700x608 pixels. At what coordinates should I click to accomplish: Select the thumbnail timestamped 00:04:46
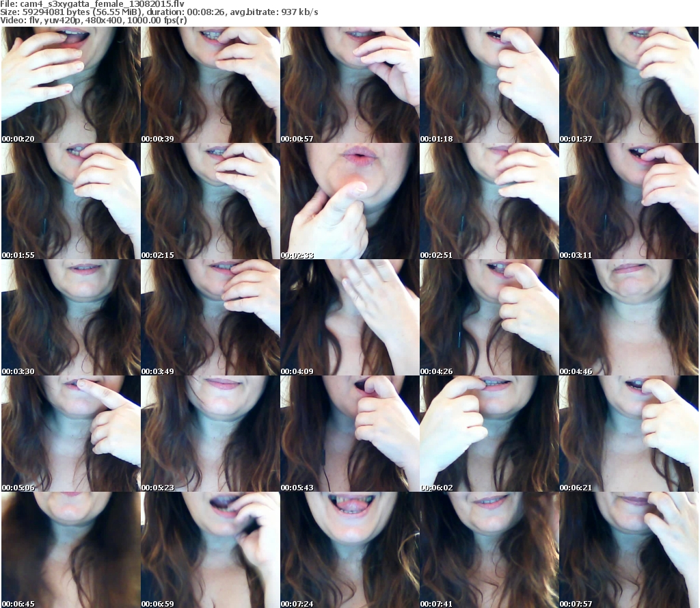pyautogui.click(x=629, y=317)
